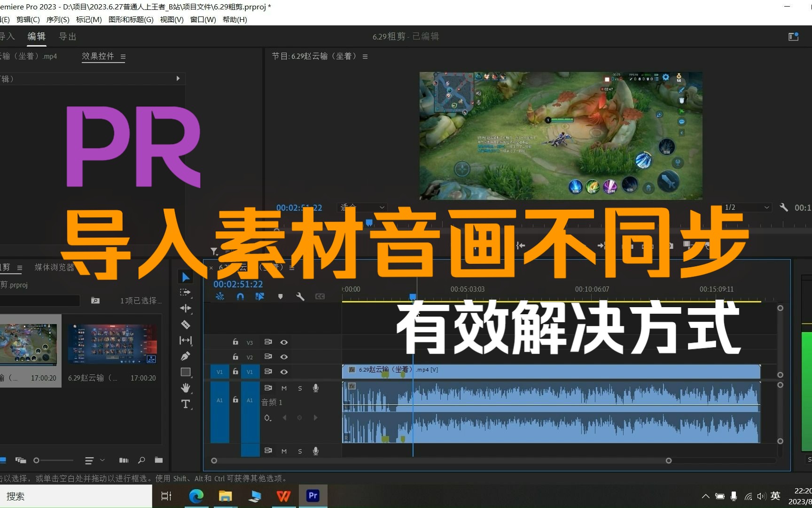Open Microsoft Edge from taskbar
The width and height of the screenshot is (812, 508).
tap(196, 496)
